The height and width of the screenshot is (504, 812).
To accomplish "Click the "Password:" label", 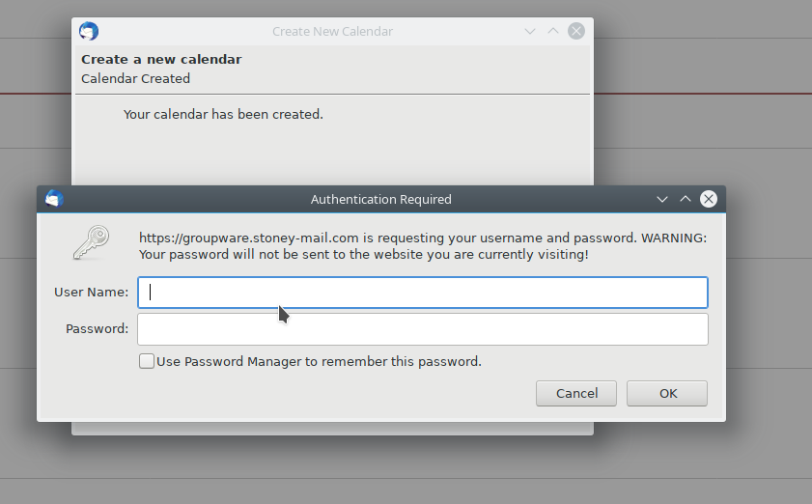I will [x=97, y=328].
